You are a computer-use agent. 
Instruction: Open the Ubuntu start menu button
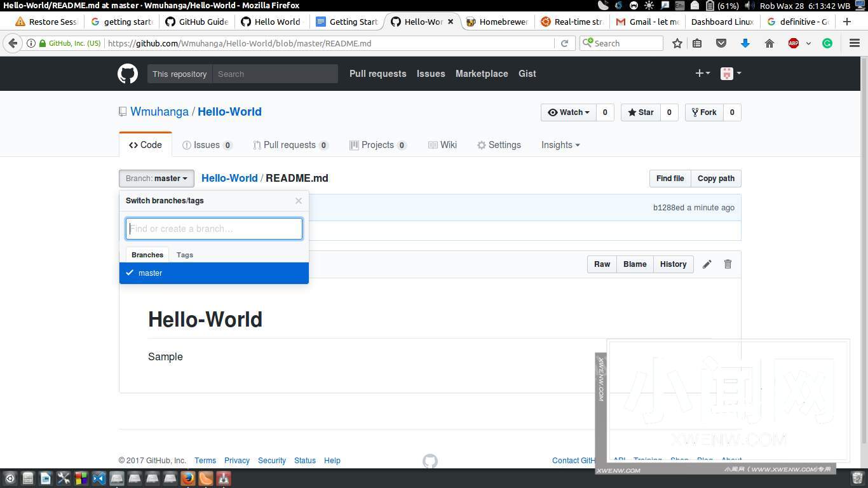point(10,478)
